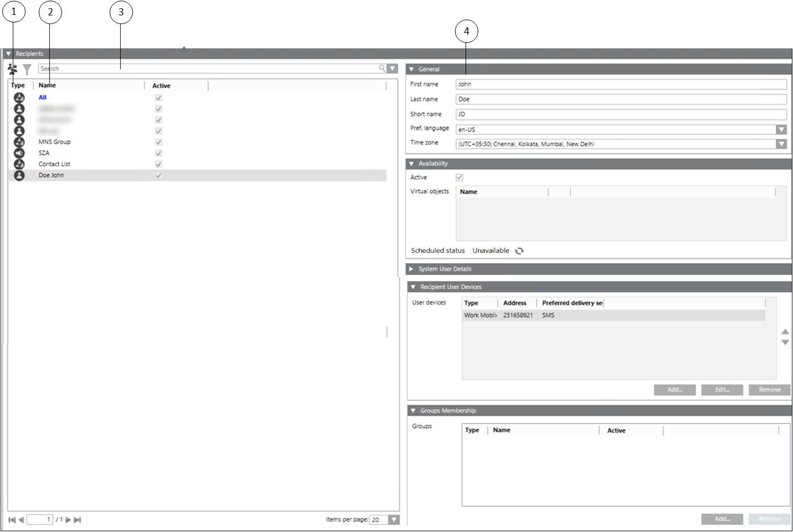This screenshot has height=532, width=793.
Task: Expand the System User Details section
Action: pos(411,269)
